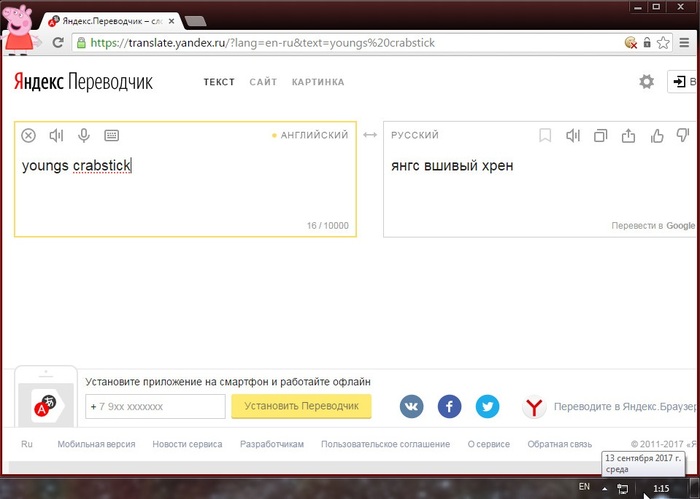Play audio of the Russian translation
The width and height of the screenshot is (700, 499).
click(573, 136)
